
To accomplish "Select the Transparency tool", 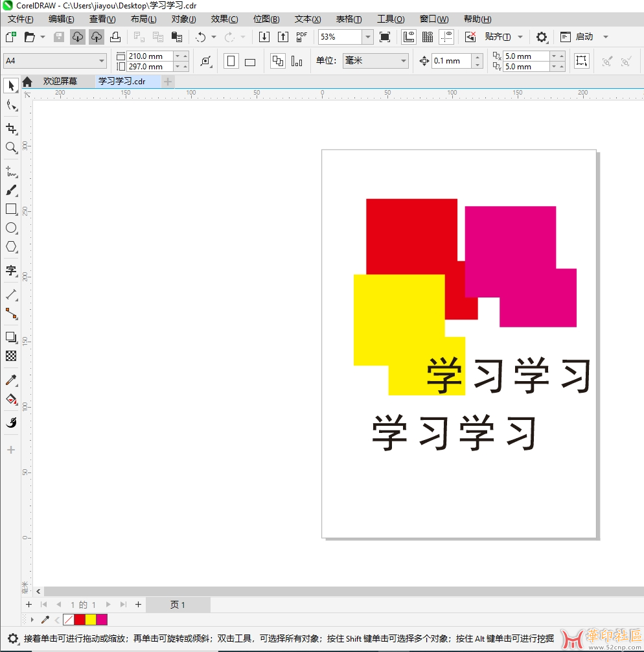I will tap(11, 355).
